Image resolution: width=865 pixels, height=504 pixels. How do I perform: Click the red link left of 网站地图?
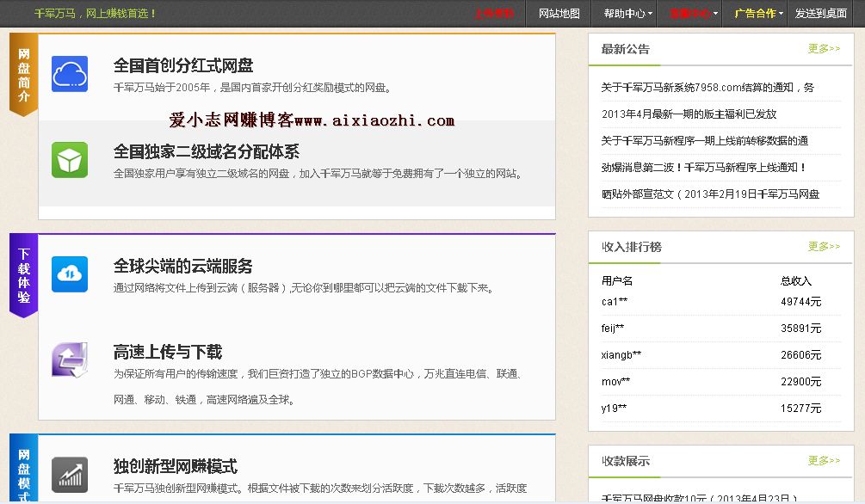click(494, 14)
